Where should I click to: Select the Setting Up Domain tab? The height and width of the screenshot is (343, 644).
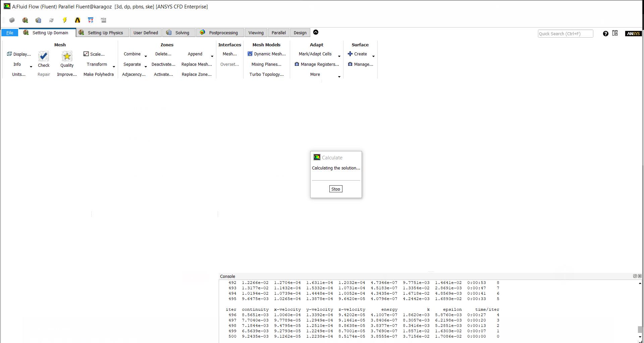tap(47, 33)
